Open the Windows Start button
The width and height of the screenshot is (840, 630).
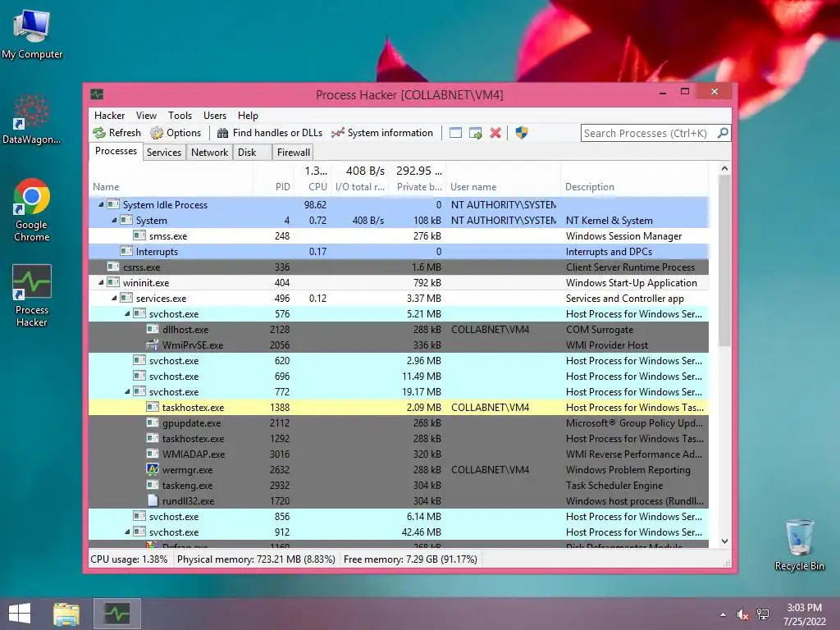[x=20, y=614]
